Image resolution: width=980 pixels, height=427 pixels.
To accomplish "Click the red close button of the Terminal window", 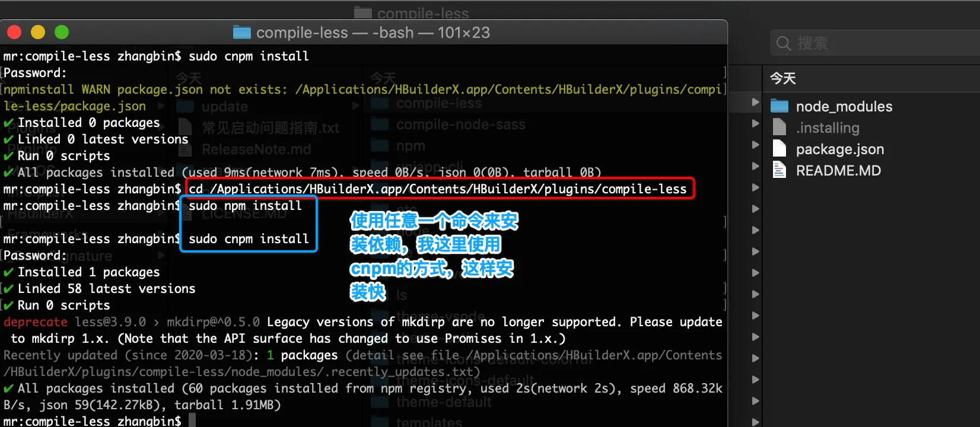I will (14, 32).
